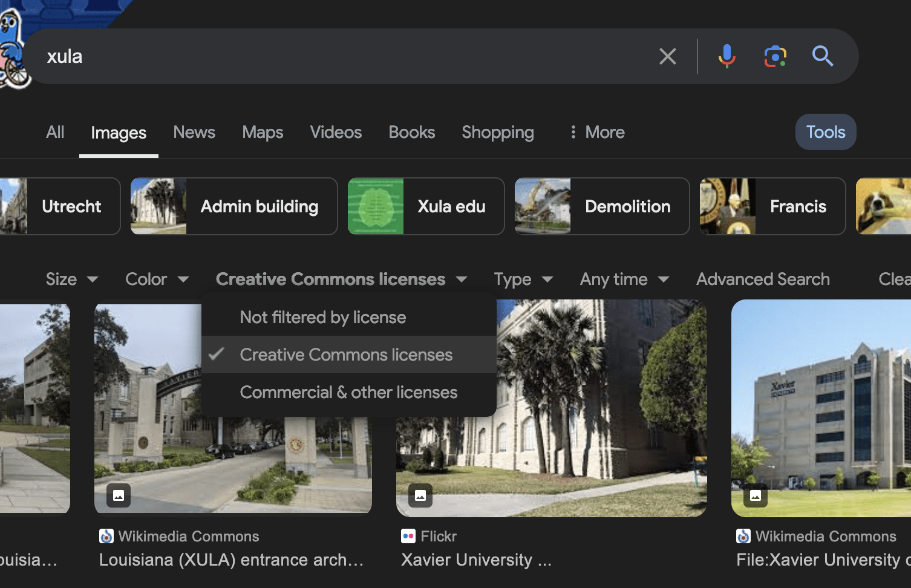Click the Google doodle mascot logo
911x588 pixels.
[x=13, y=48]
